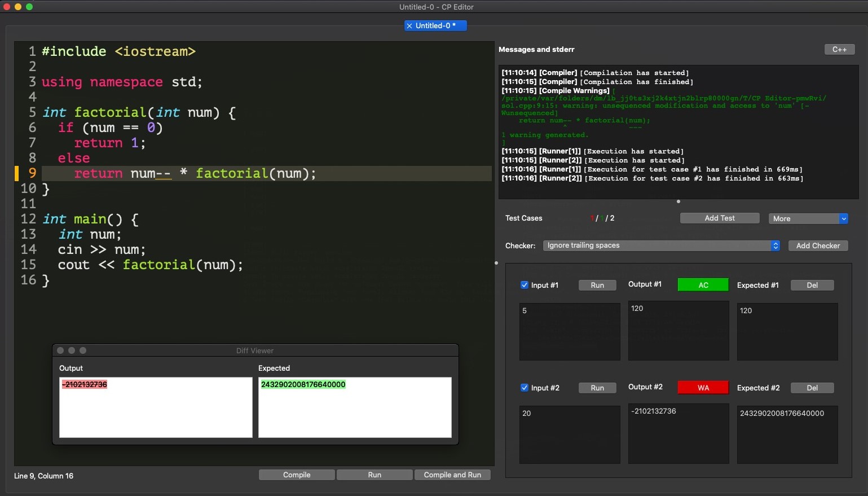868x496 pixels.
Task: Toggle the Input #1 checkbox
Action: coord(525,286)
